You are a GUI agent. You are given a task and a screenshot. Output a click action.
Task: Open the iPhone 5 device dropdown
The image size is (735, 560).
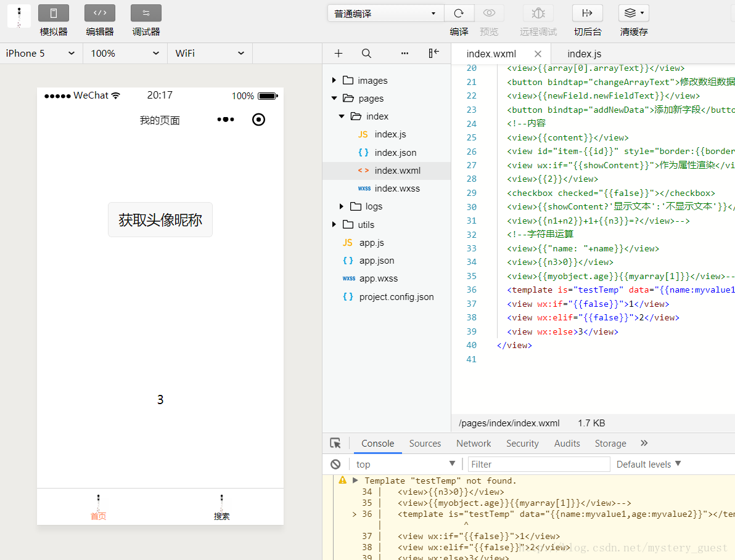41,54
